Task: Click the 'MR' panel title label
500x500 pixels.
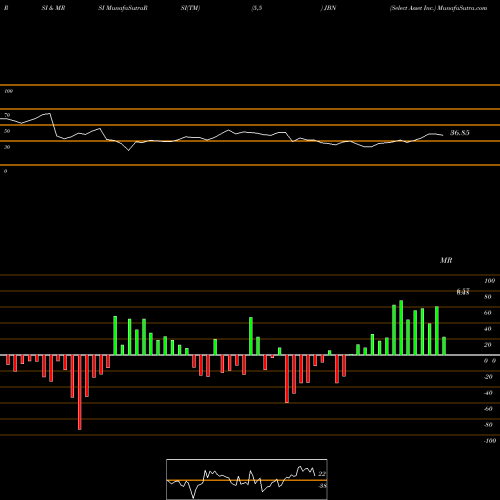Action: click(446, 260)
